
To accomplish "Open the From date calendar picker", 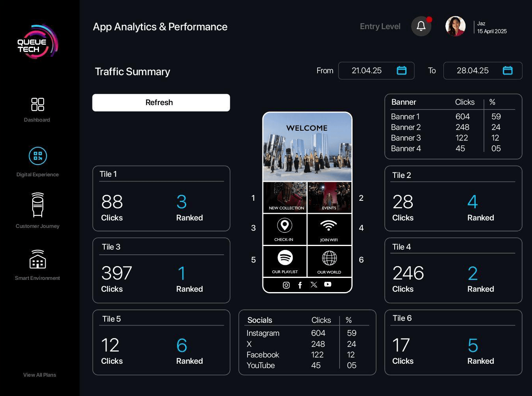I will pyautogui.click(x=401, y=70).
